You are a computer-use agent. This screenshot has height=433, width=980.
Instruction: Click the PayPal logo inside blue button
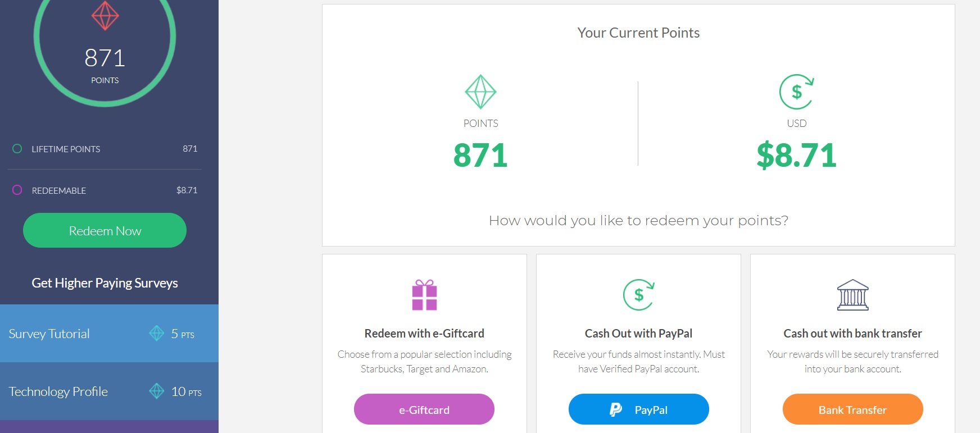point(616,409)
